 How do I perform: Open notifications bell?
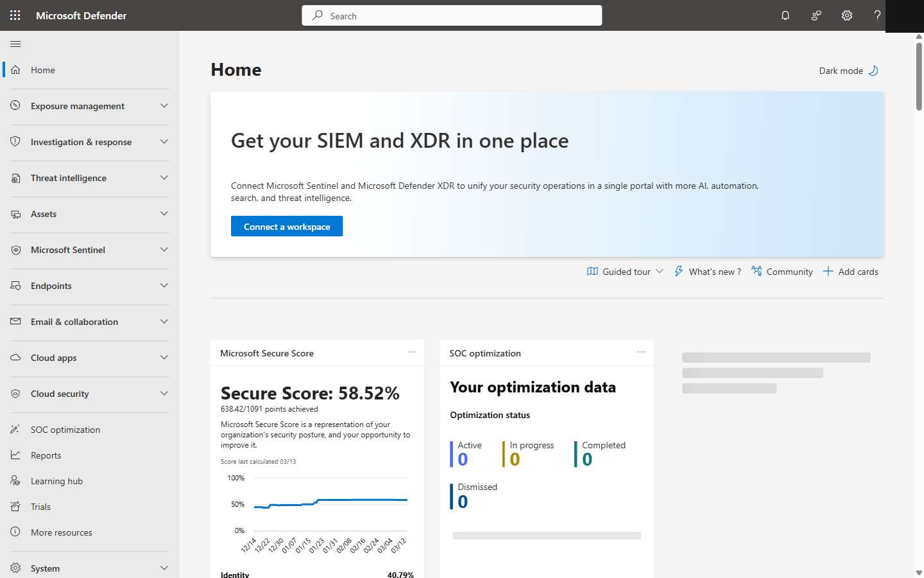click(785, 15)
